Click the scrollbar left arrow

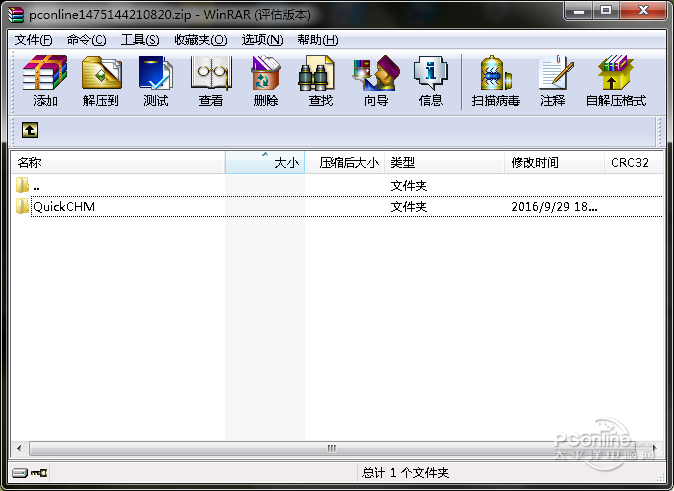pyautogui.click(x=19, y=448)
